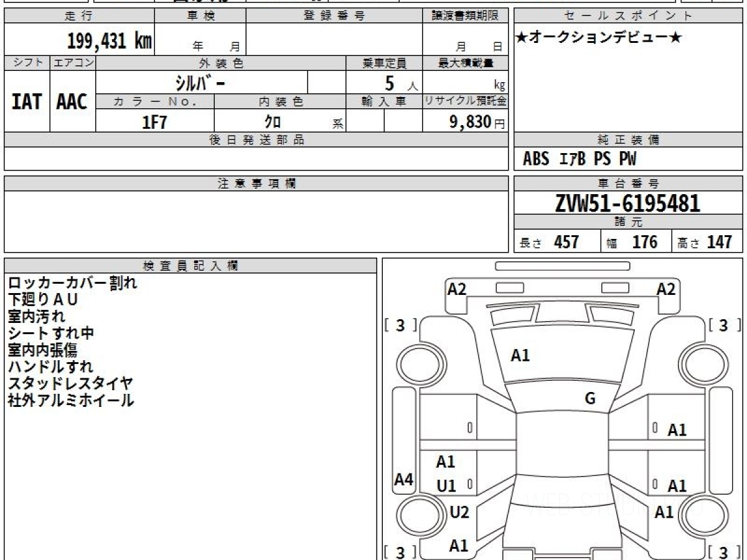Select the inspector note ハンドルすれ

pyautogui.click(x=50, y=367)
